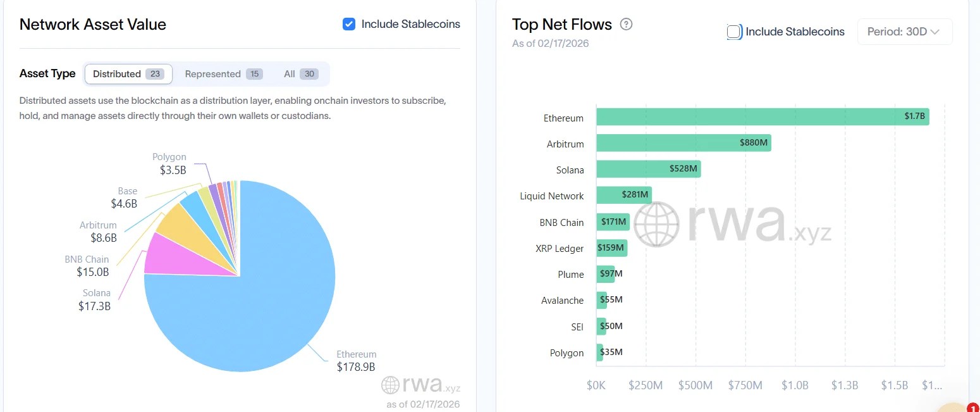The height and width of the screenshot is (412, 980).
Task: Click the Polygon $3.5B pie label
Action: tap(169, 164)
